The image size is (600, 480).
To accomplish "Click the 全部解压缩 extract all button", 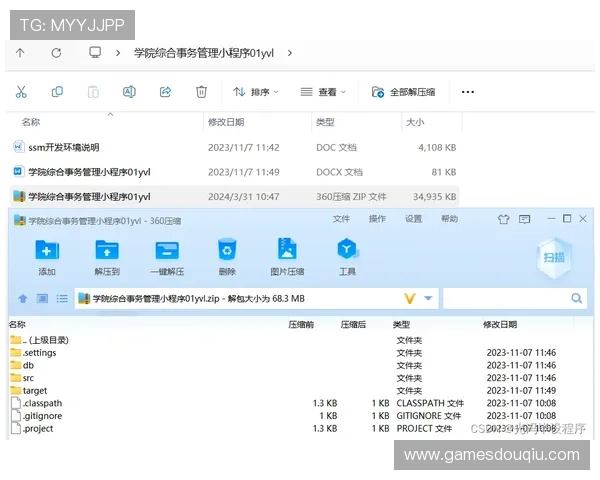I will [x=403, y=92].
